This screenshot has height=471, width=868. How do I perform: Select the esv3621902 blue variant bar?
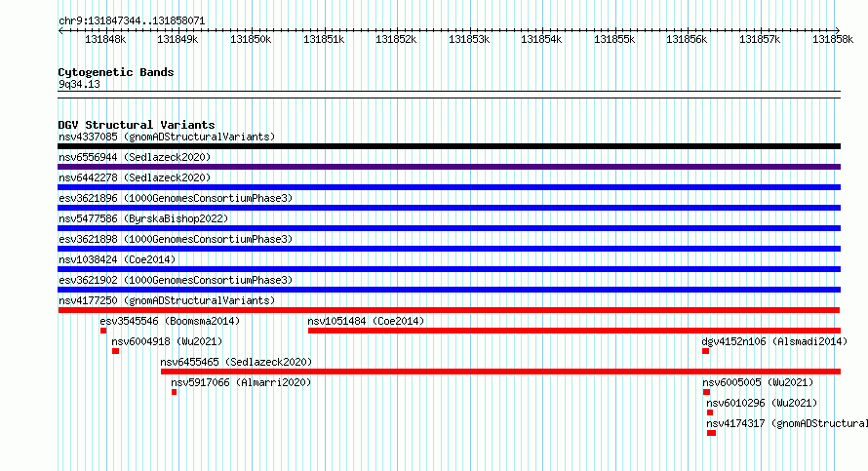coord(449,290)
